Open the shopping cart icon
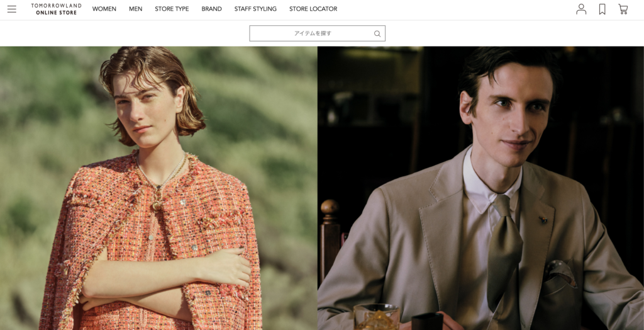The width and height of the screenshot is (644, 330). click(623, 9)
